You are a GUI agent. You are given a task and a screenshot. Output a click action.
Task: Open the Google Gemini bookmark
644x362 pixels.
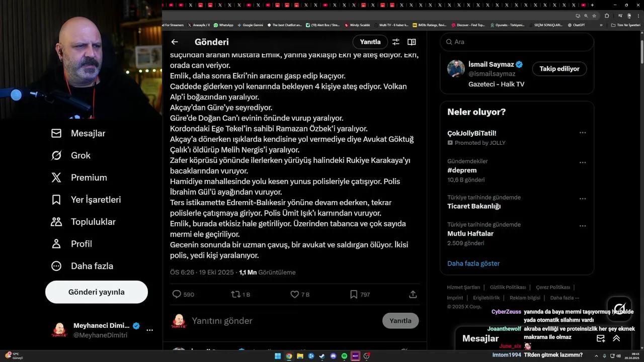250,25
